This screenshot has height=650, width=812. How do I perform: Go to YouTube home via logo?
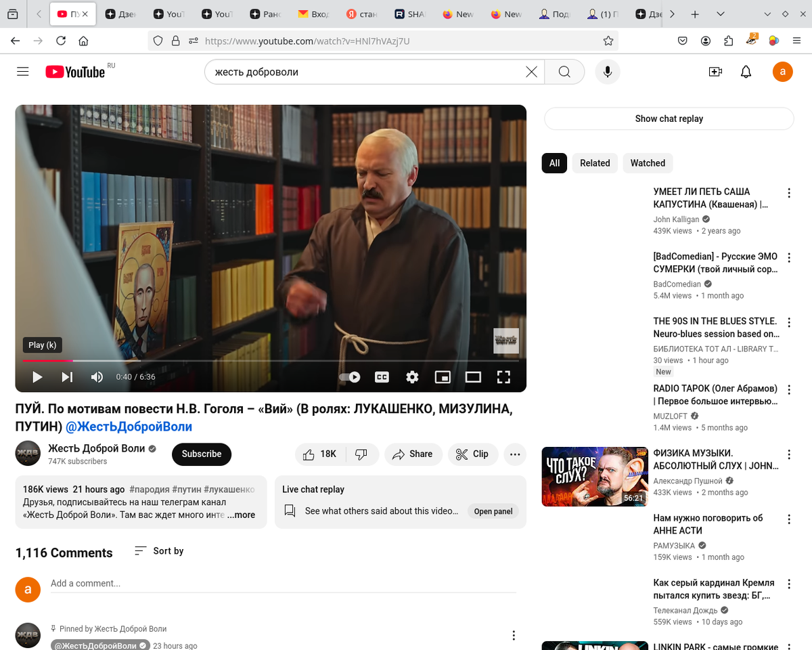75,72
